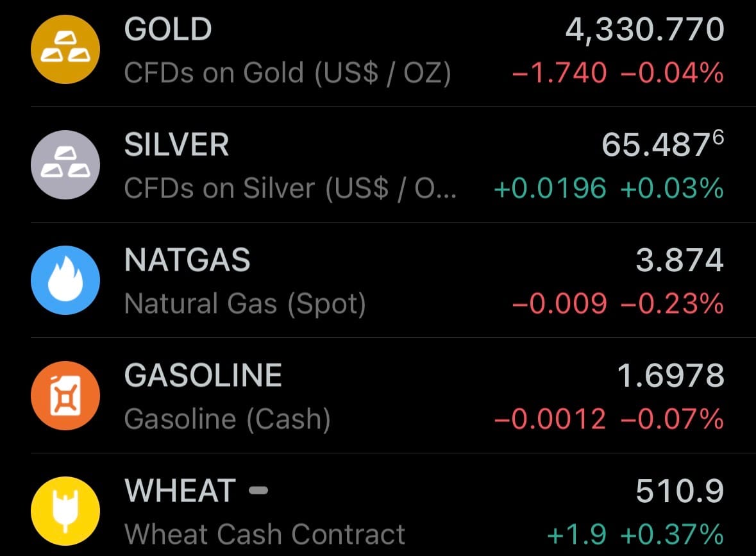Image resolution: width=756 pixels, height=556 pixels.
Task: Open the GOLD symbol name
Action: coord(168,29)
